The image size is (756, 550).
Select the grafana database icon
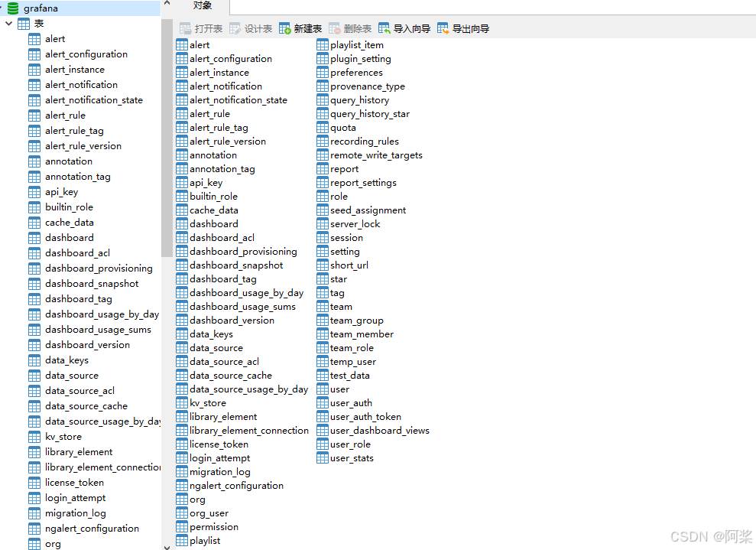pos(13,8)
